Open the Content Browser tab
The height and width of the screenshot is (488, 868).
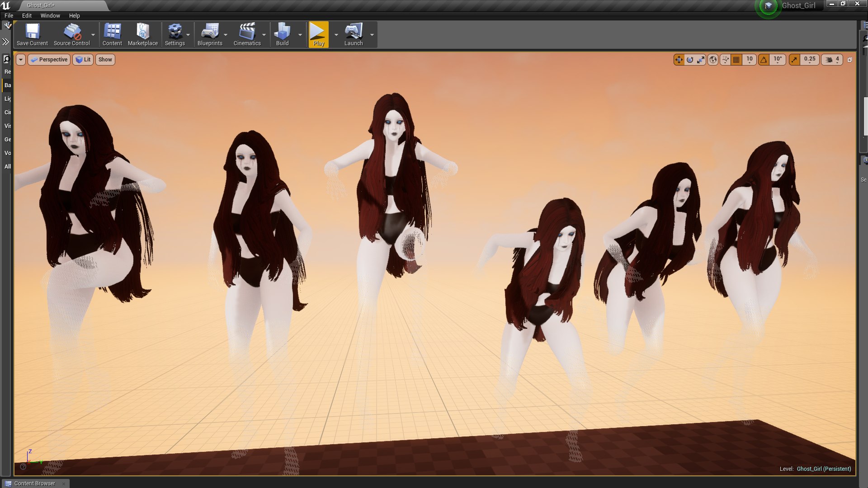(x=35, y=483)
